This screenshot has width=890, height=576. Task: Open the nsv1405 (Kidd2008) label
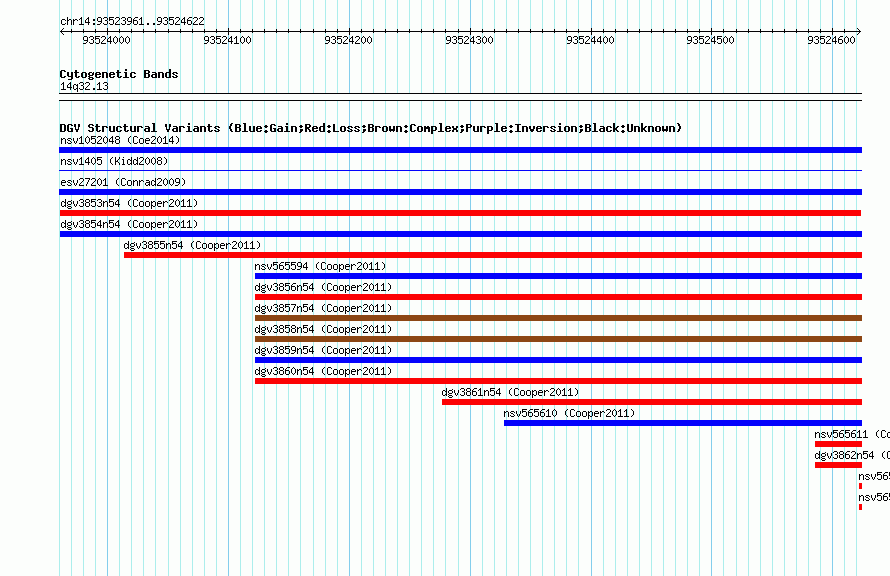tap(114, 161)
